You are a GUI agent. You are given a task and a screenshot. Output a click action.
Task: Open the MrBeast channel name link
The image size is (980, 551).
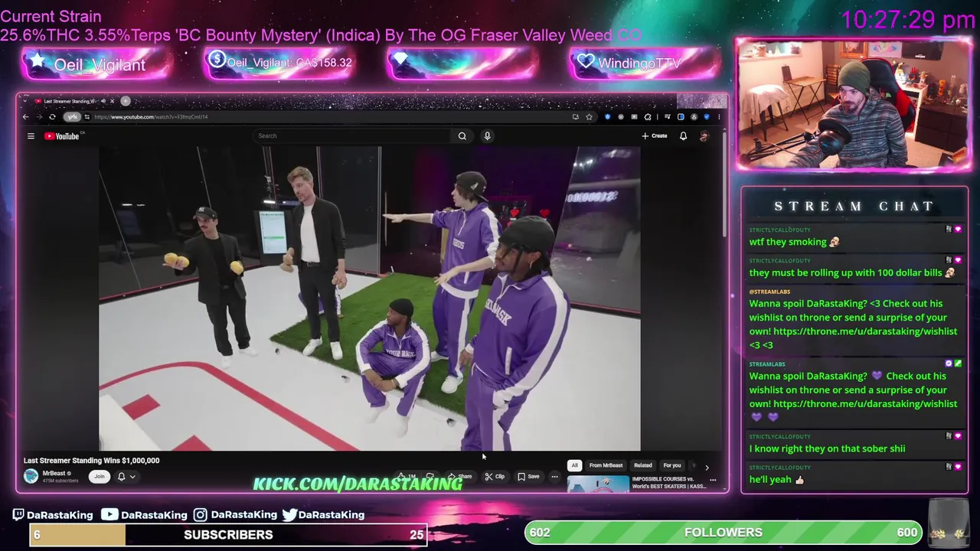tap(54, 474)
